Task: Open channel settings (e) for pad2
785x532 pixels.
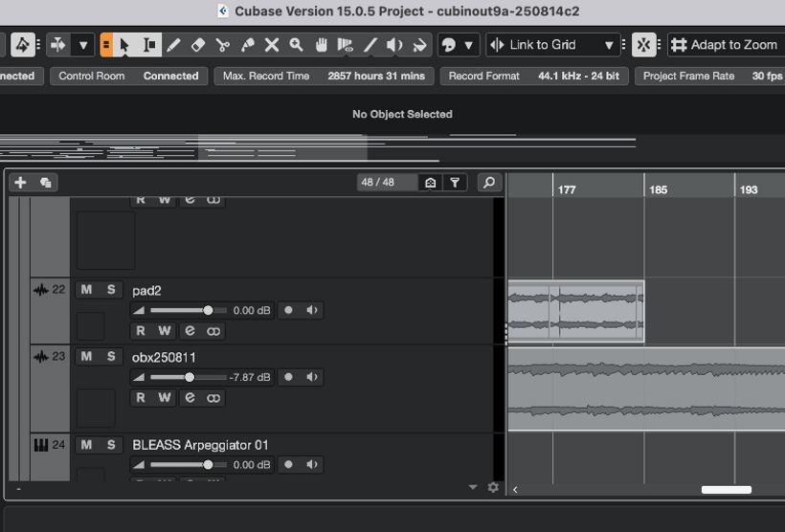Action: 190,331
